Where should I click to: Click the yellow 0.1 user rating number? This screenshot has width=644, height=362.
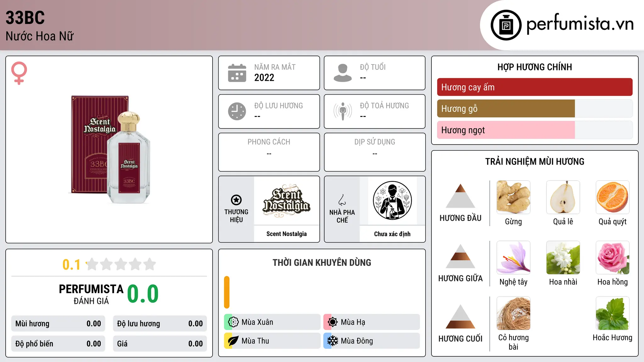tap(71, 265)
